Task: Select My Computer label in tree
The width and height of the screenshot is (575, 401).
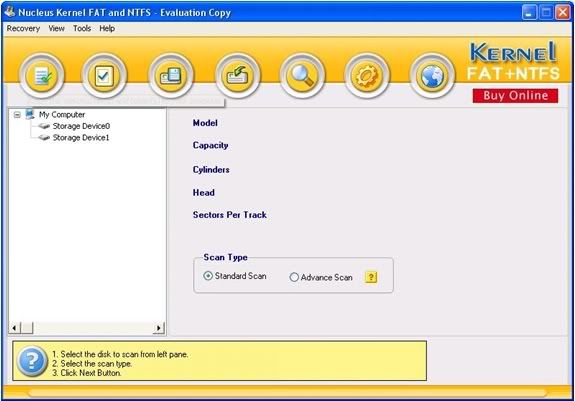Action: pyautogui.click(x=62, y=115)
